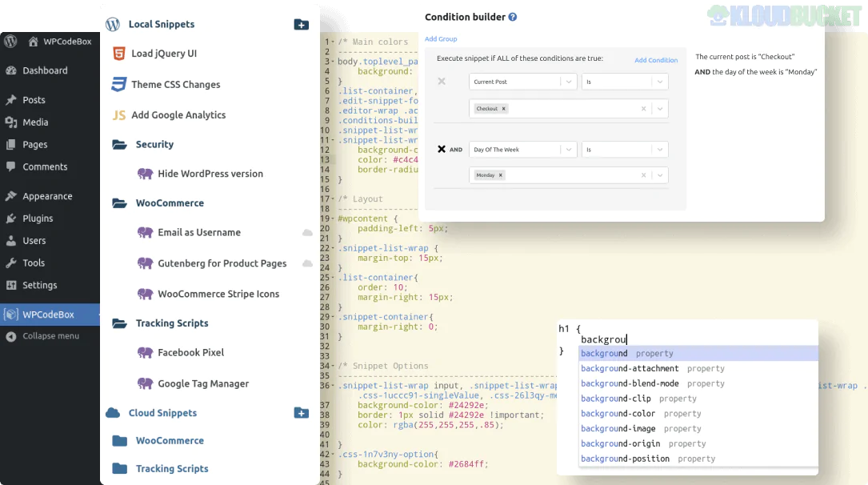Select background-color autocomplete suggestion

[698, 414]
